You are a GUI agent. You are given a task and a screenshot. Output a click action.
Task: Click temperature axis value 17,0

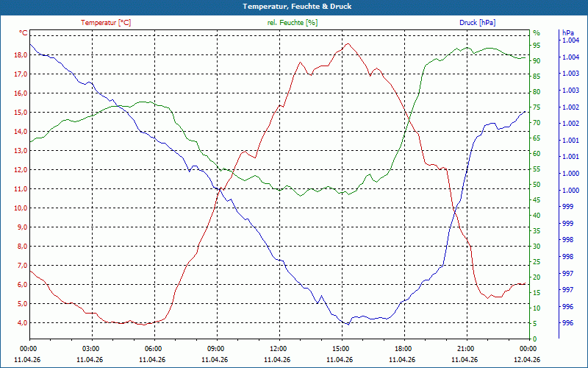(x=21, y=74)
